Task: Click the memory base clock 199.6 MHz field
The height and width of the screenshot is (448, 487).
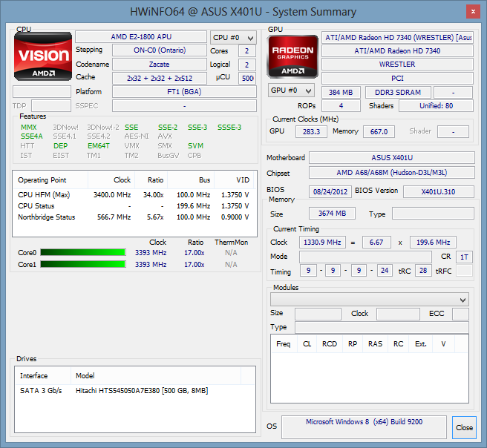Action: pyautogui.click(x=433, y=243)
